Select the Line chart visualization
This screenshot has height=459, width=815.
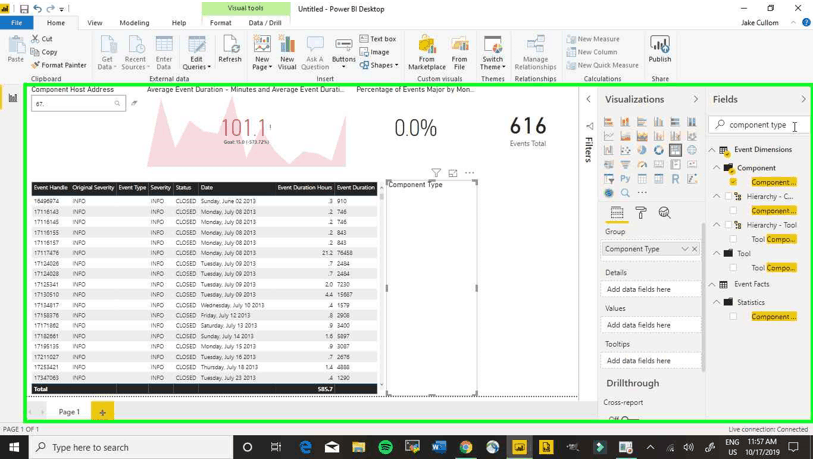tap(609, 136)
